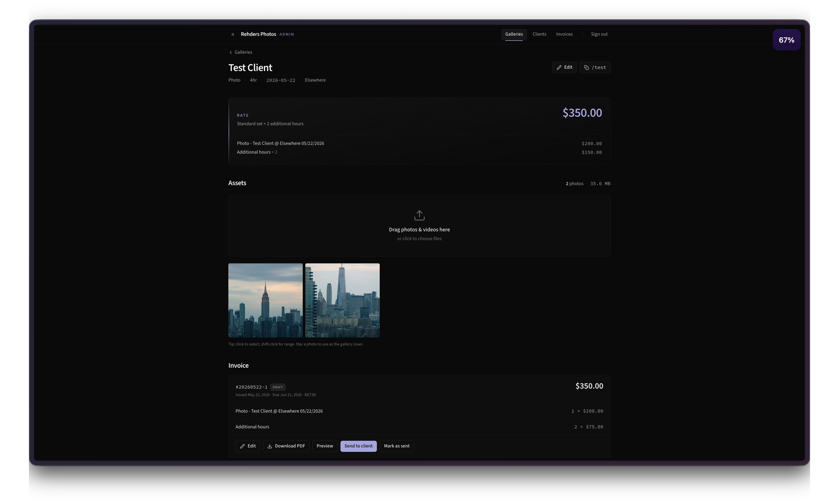Click the back chevron before Galleries
Image resolution: width=839 pixels, height=504 pixels.
coord(231,52)
